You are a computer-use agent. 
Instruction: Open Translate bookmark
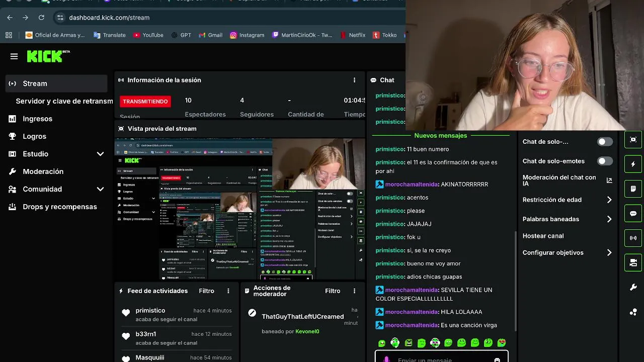(x=110, y=35)
